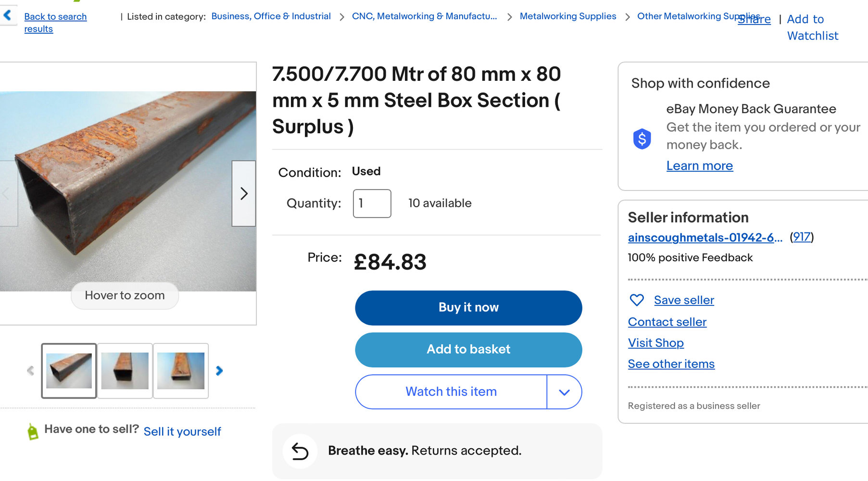The height and width of the screenshot is (481, 868).
Task: Open Business, Office & Industrial category breadcrumb
Action: [271, 16]
